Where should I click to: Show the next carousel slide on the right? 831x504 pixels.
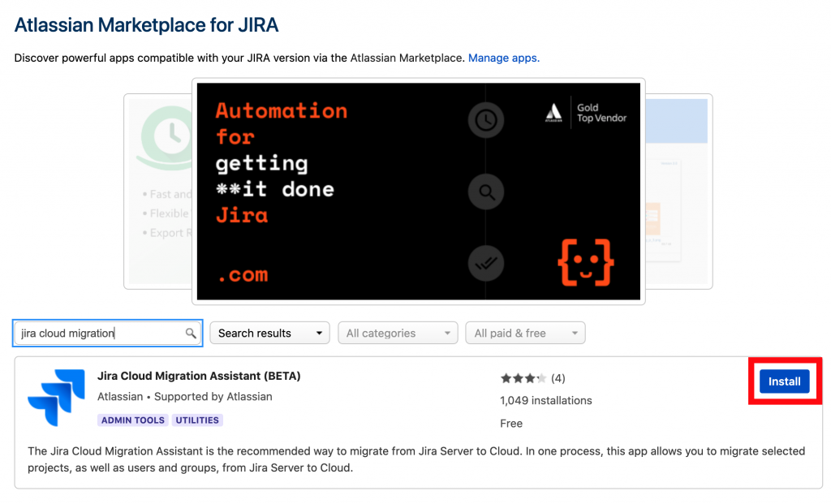point(679,192)
